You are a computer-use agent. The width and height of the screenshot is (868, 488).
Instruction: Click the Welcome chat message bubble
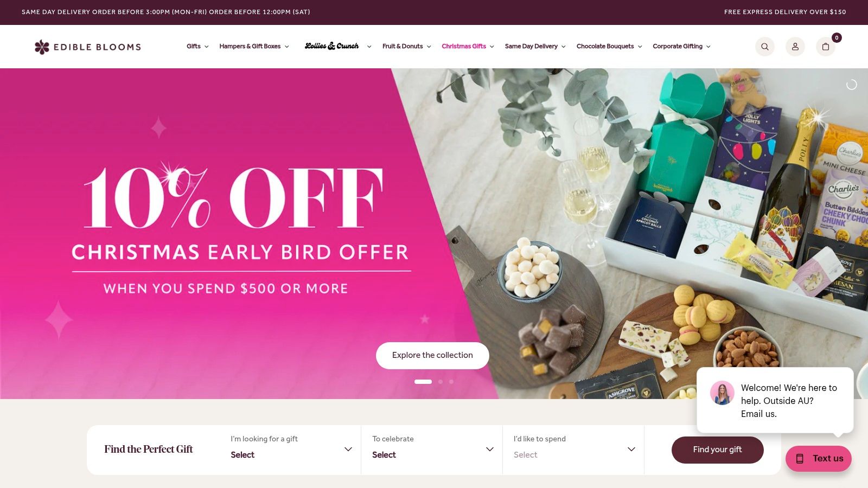(x=775, y=400)
